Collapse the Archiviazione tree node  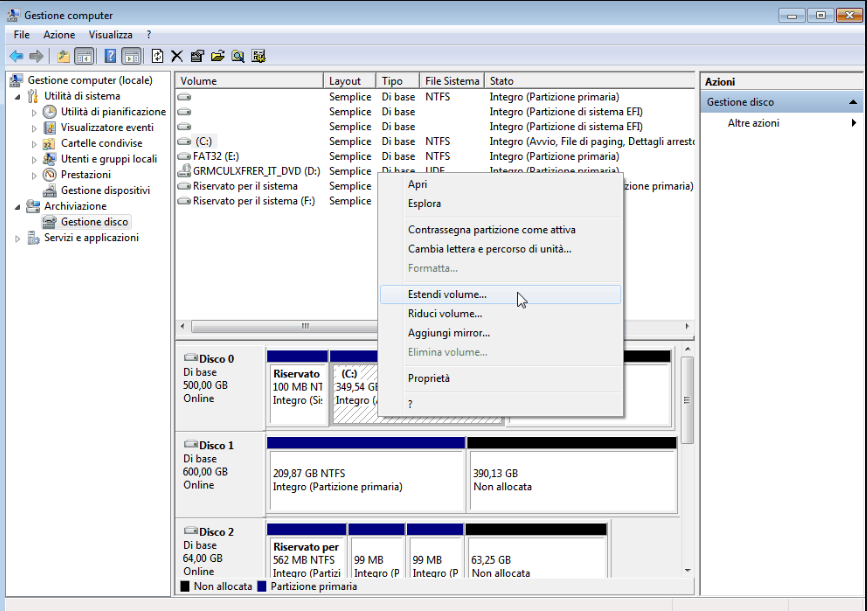coord(18,206)
